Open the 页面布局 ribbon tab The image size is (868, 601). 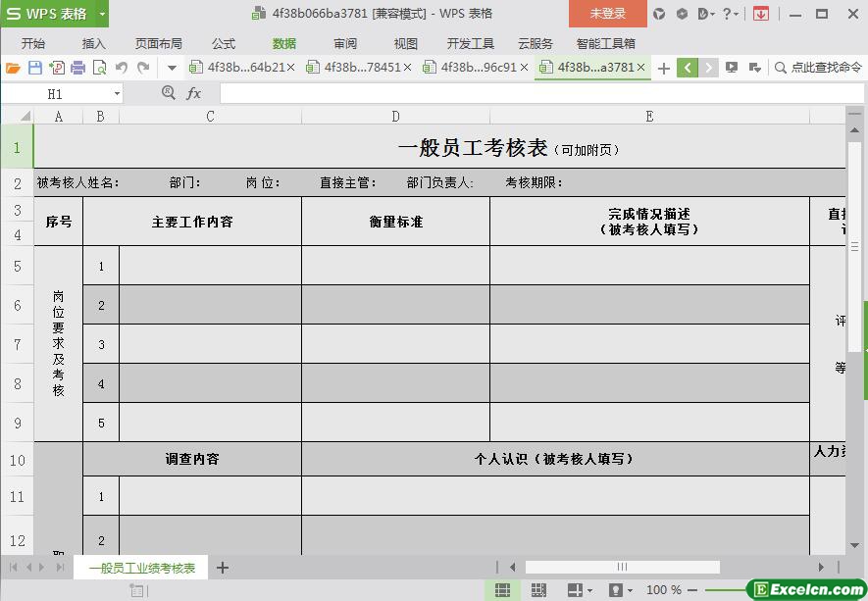tap(158, 43)
